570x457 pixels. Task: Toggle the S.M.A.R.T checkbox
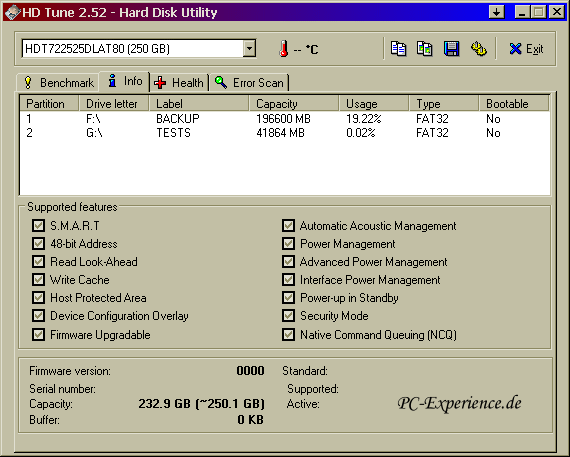(x=38, y=225)
